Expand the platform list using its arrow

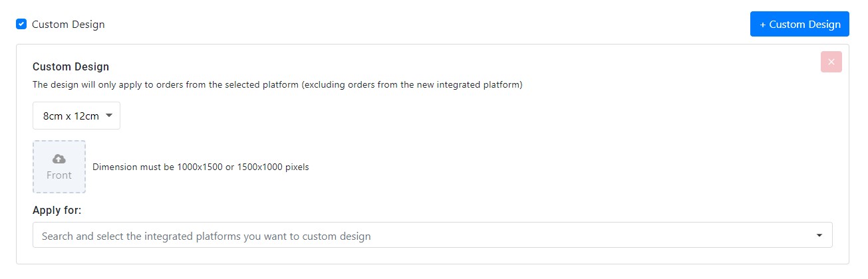[819, 235]
